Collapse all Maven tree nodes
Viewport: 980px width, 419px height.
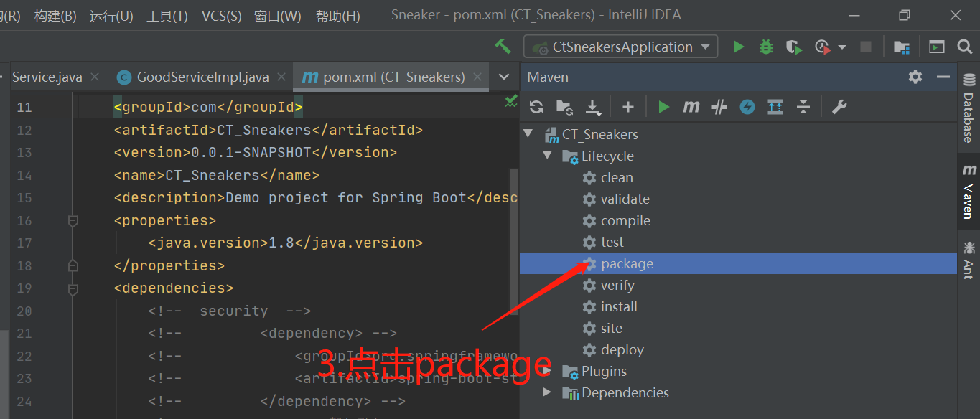pos(803,107)
